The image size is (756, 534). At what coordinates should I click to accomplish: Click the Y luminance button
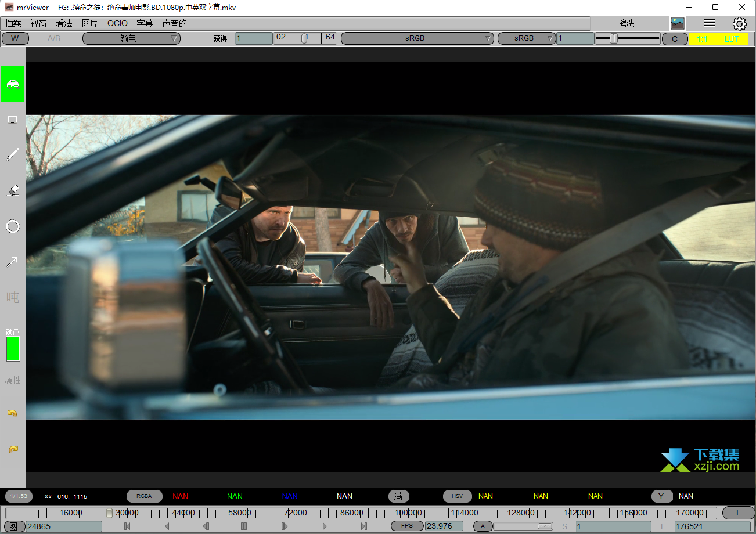[x=661, y=496]
